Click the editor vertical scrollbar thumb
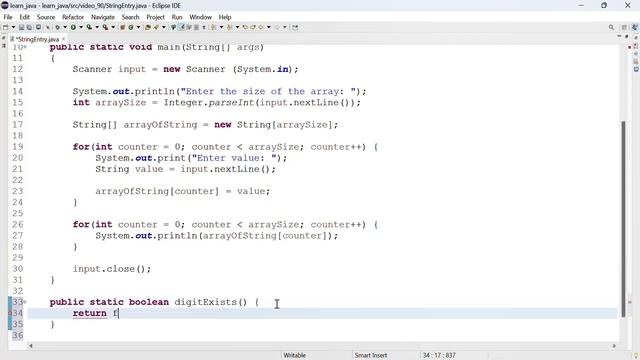Screen dimensions: 640x360 click(623, 218)
